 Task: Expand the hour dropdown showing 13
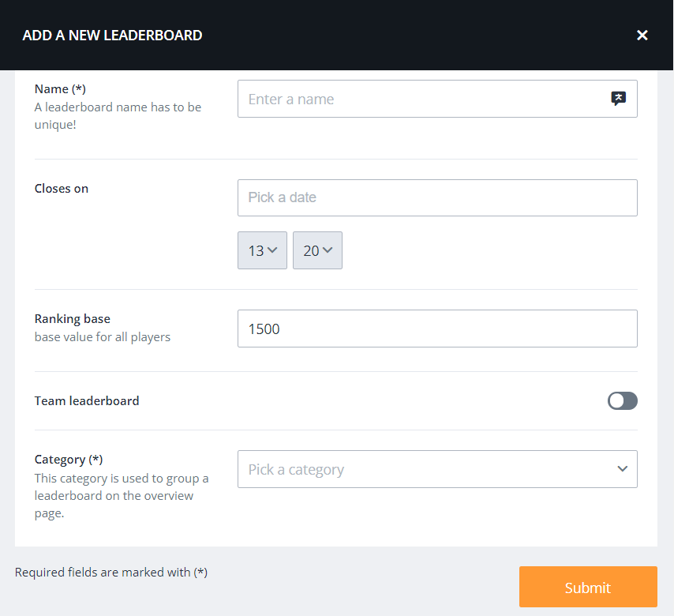point(262,250)
